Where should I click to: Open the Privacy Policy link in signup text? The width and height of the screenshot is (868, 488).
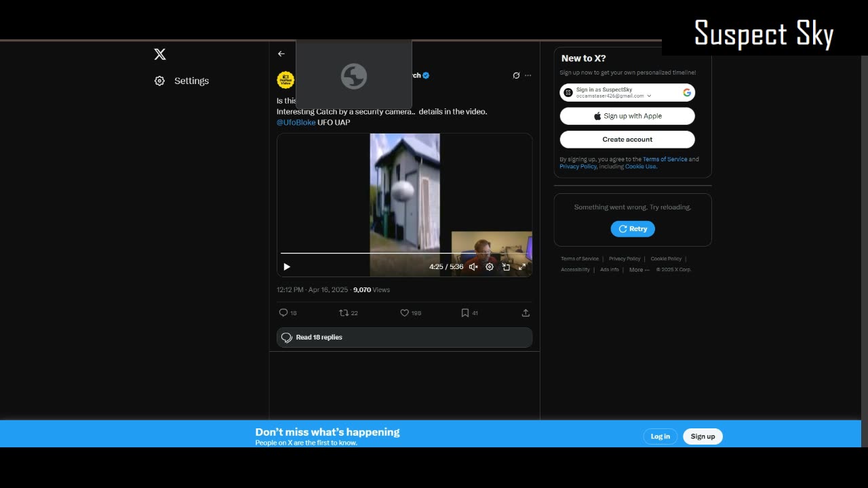tap(578, 167)
